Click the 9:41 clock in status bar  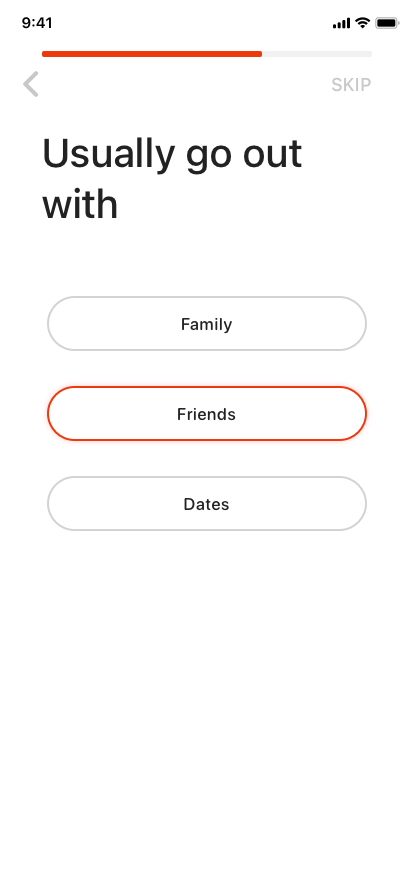[37, 23]
